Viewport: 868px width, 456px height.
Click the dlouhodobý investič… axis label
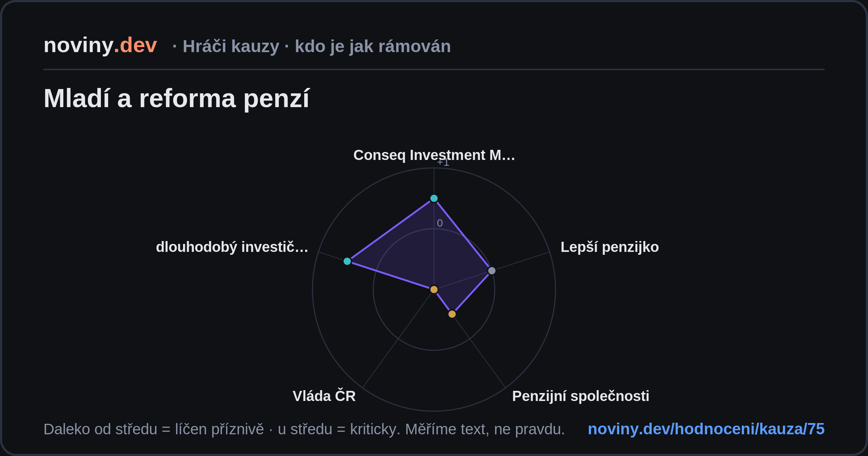232,247
